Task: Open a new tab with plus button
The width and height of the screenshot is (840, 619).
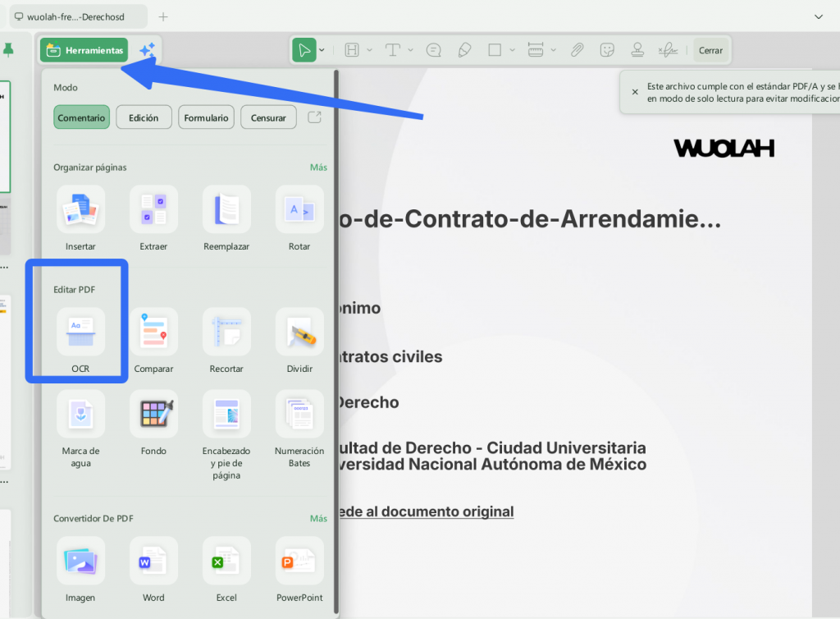Action: (163, 16)
